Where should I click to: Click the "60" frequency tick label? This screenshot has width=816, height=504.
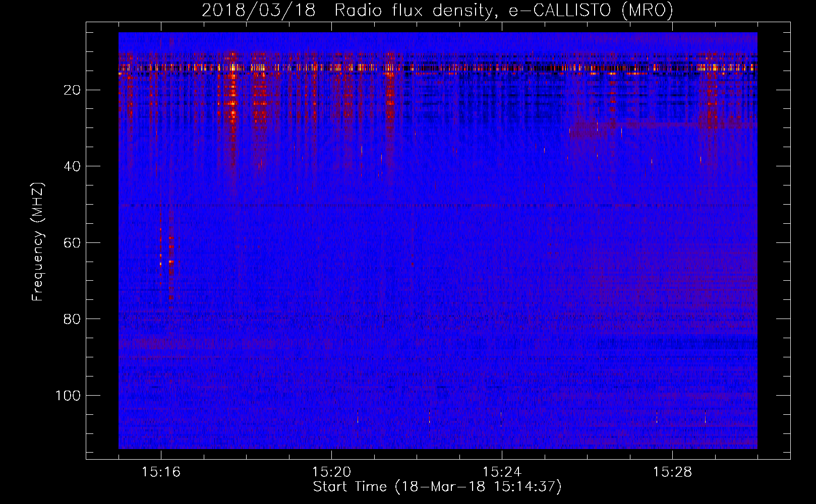pyautogui.click(x=72, y=243)
